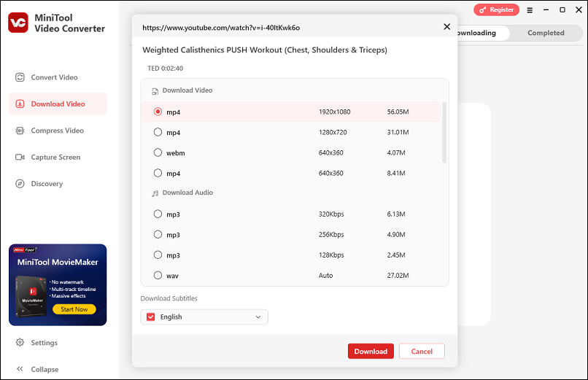The image size is (588, 380).
Task: Click the 256Kbps bitrate text
Action: click(331, 235)
